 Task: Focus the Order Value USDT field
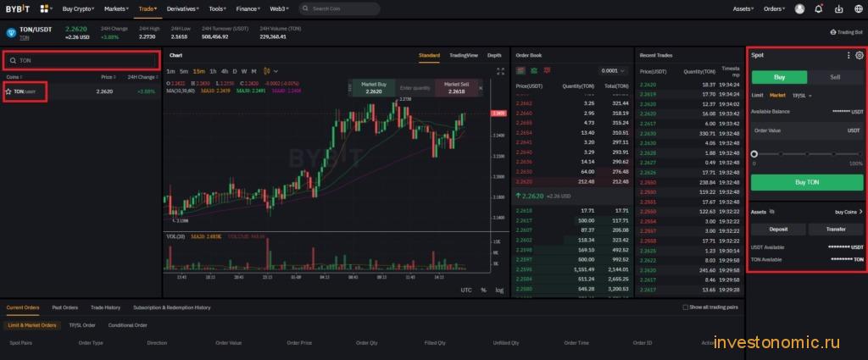point(807,131)
